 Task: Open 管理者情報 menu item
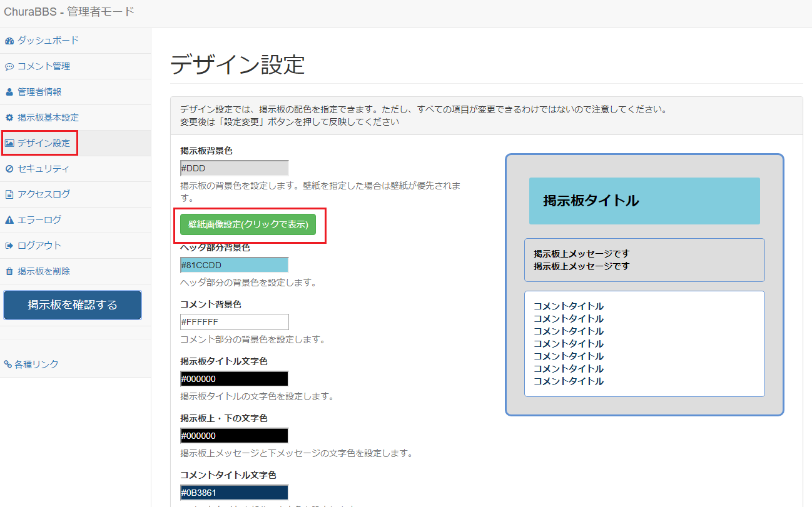pos(75,92)
